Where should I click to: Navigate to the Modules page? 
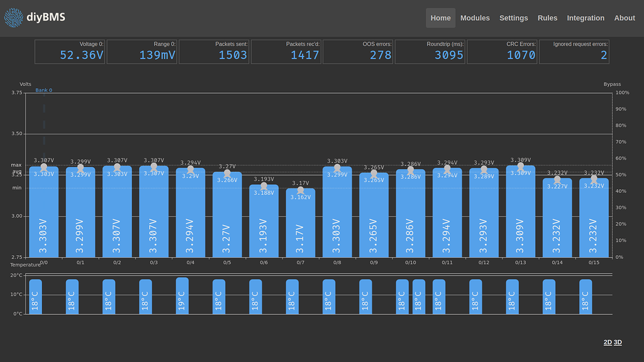pos(475,18)
